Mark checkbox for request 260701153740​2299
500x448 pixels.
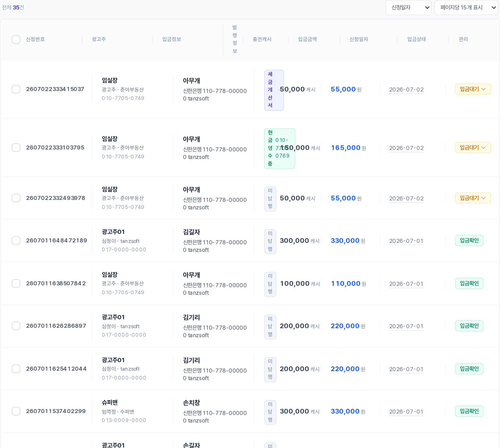pyautogui.click(x=16, y=411)
